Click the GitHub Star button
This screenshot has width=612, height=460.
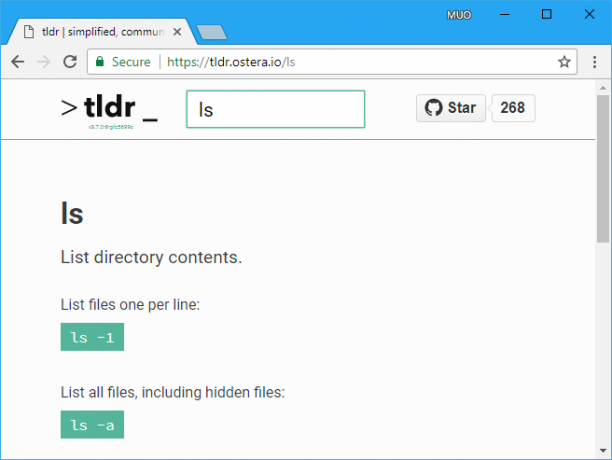click(451, 108)
